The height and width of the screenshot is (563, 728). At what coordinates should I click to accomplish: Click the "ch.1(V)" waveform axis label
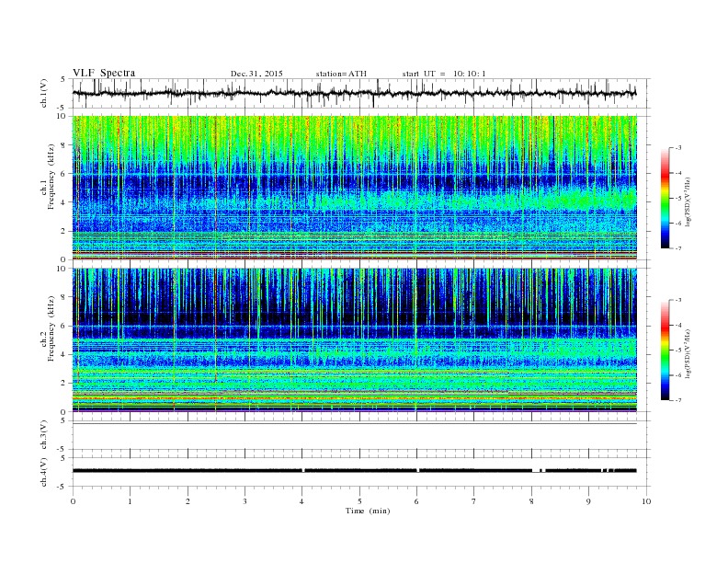point(44,93)
